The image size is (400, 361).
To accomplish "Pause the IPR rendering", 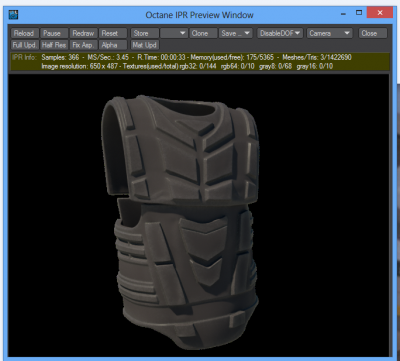I will (54, 33).
